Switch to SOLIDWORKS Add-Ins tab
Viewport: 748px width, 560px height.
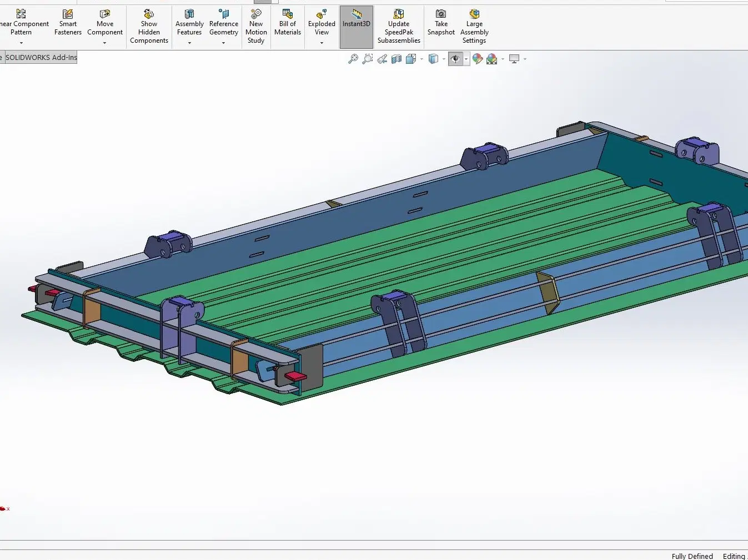(41, 57)
